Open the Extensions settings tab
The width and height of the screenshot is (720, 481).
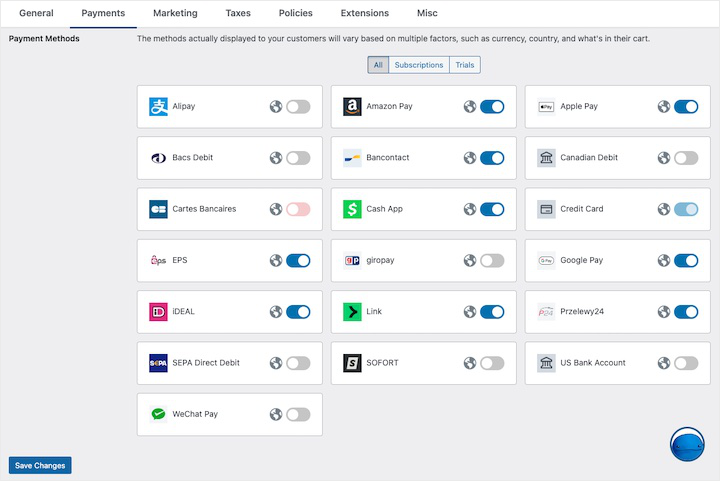tap(365, 13)
